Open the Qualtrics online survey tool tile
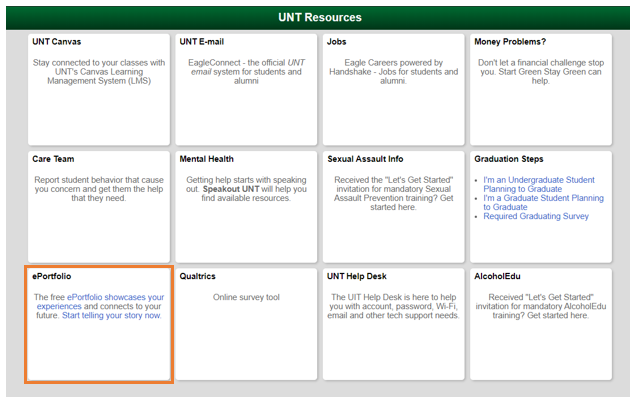640x404 pixels. coord(246,324)
